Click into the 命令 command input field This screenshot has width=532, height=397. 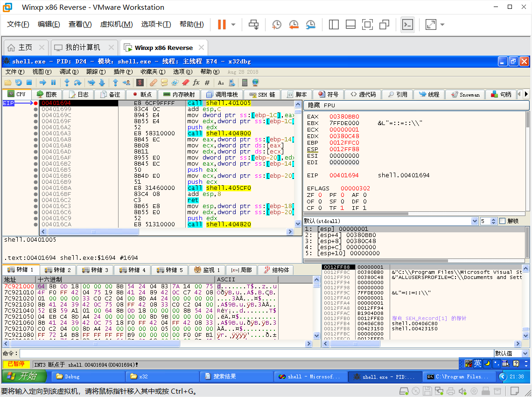coord(256,353)
